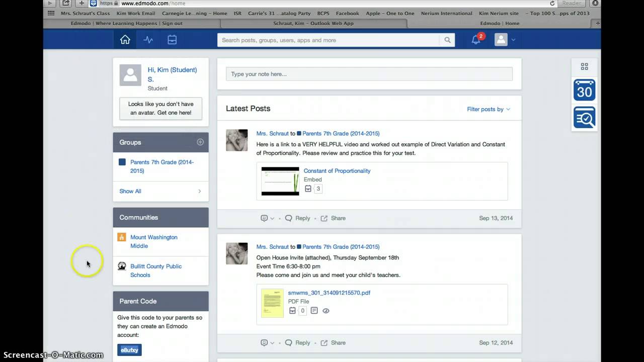Image resolution: width=644 pixels, height=362 pixels.
Task: Open the ISR bookmark
Action: (x=237, y=14)
